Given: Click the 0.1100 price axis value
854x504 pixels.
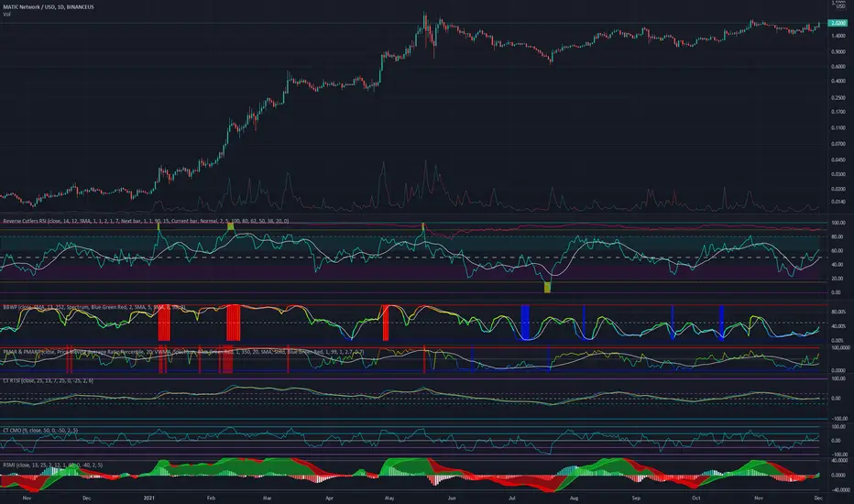Looking at the screenshot, I should coord(838,128).
